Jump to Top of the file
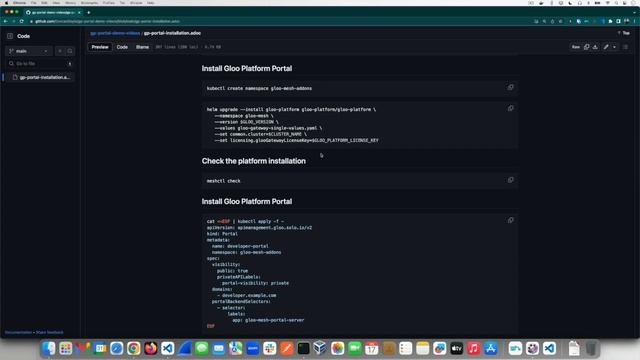This screenshot has width=640, height=360. click(624, 33)
